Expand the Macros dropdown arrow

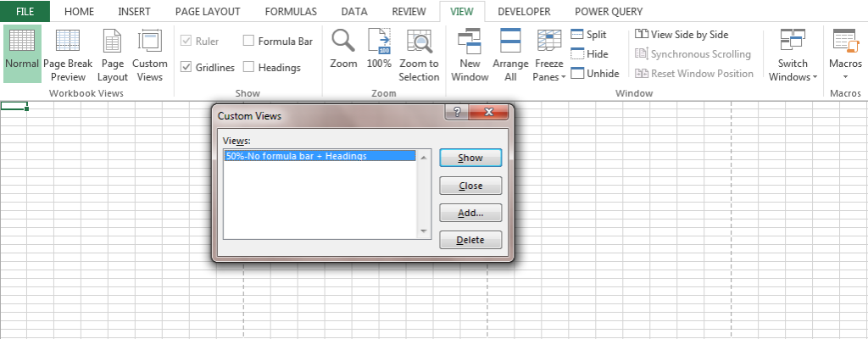pyautogui.click(x=845, y=77)
